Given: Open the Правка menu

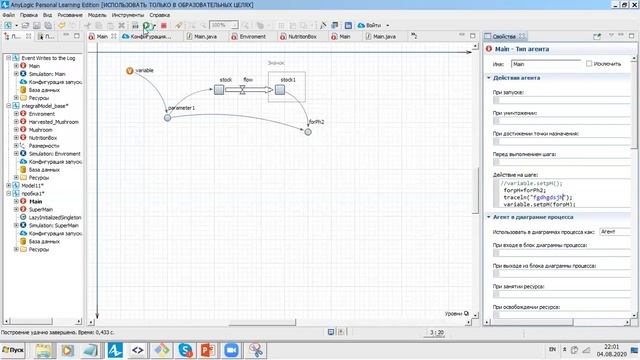Looking at the screenshot, I should tap(29, 15).
